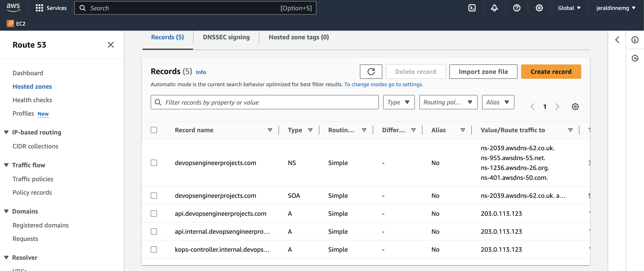The height and width of the screenshot is (271, 644).
Task: Collapse the Traffic flow sidebar section
Action: [x=7, y=165]
